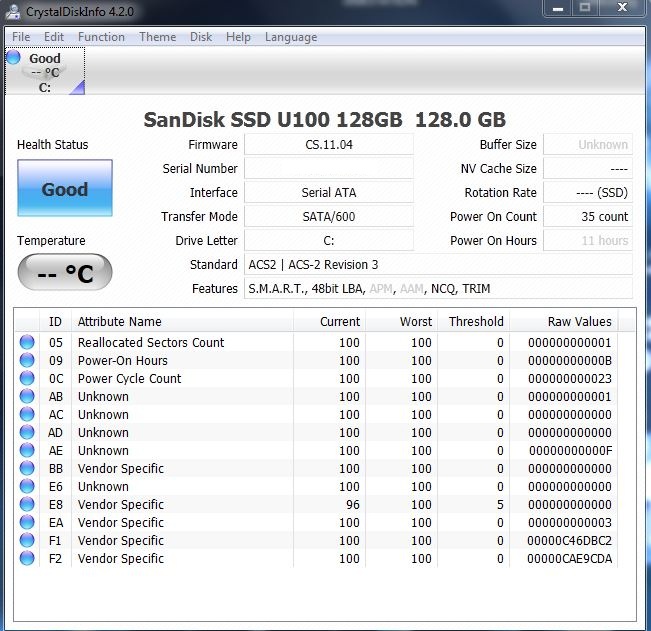
Task: Select the Reallocated Sectors Count text
Action: 151,342
